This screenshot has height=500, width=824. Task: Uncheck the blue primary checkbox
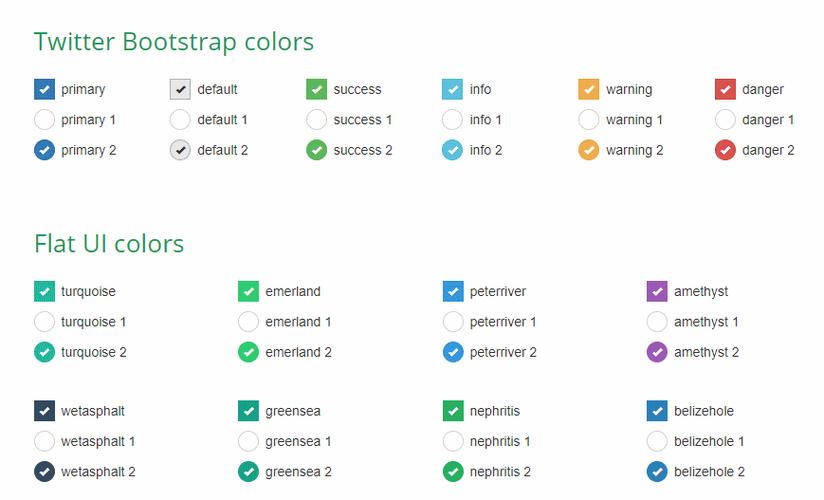point(44,90)
